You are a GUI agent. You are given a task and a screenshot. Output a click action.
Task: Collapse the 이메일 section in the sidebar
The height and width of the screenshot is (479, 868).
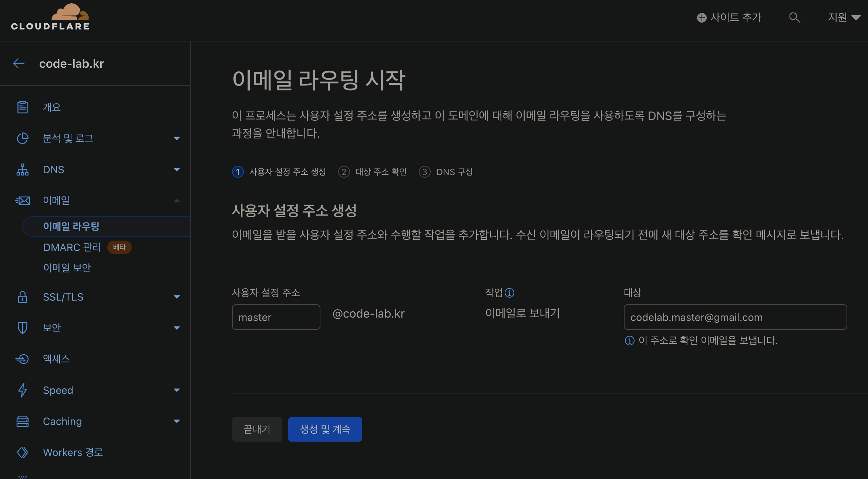pos(177,200)
